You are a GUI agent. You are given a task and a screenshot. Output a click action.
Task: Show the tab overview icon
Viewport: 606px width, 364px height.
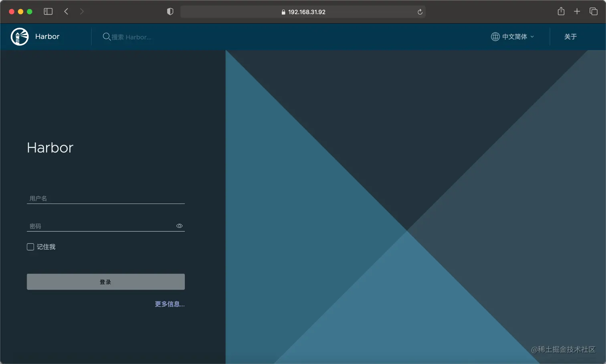click(594, 12)
